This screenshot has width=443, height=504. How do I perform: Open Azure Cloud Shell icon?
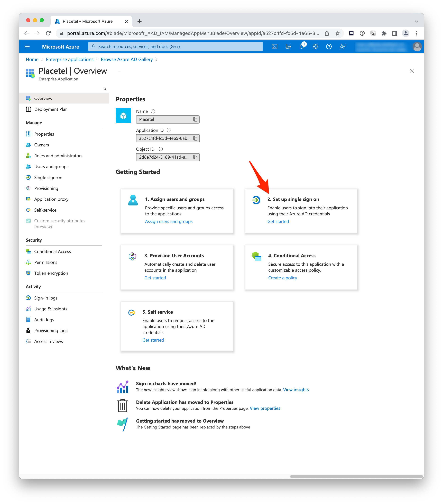(274, 47)
